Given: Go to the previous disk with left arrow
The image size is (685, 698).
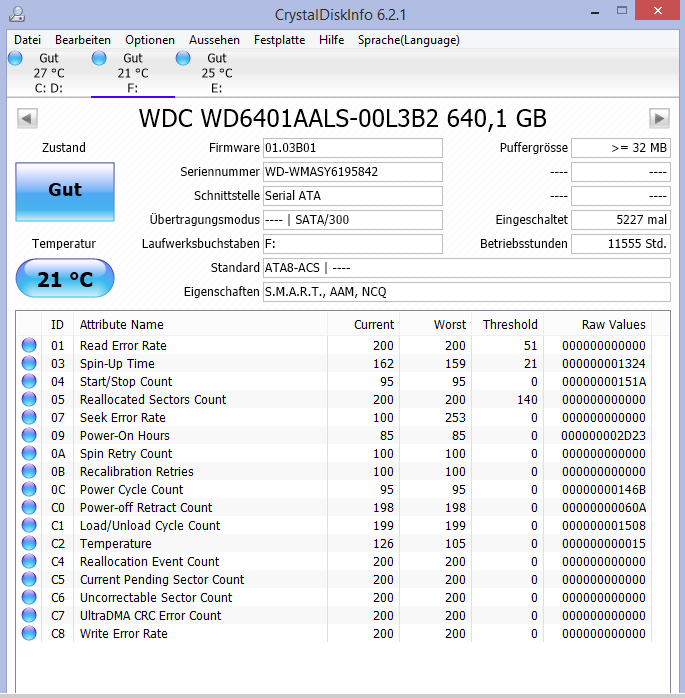Looking at the screenshot, I should pos(27,118).
